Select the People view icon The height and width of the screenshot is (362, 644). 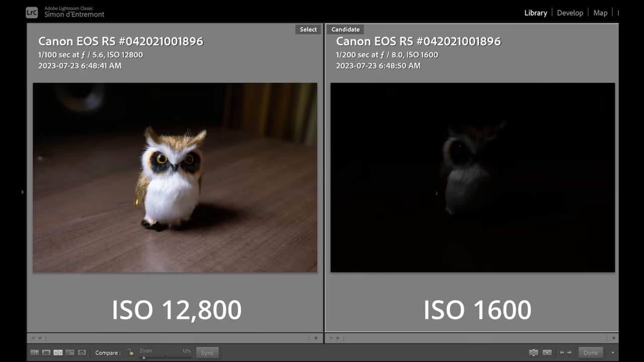[x=82, y=352]
